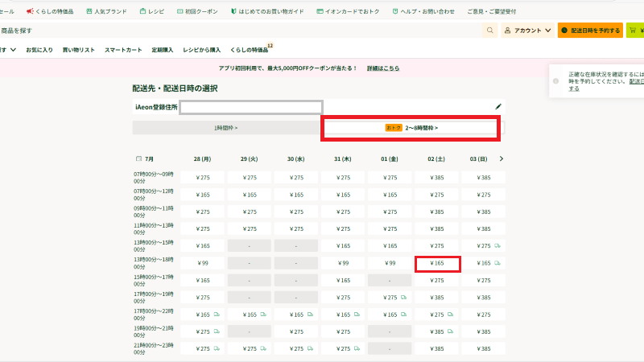644x362 pixels.
Task: Pick ¥385 slot 09時〜11時 on 02(土)
Action: [x=436, y=212]
